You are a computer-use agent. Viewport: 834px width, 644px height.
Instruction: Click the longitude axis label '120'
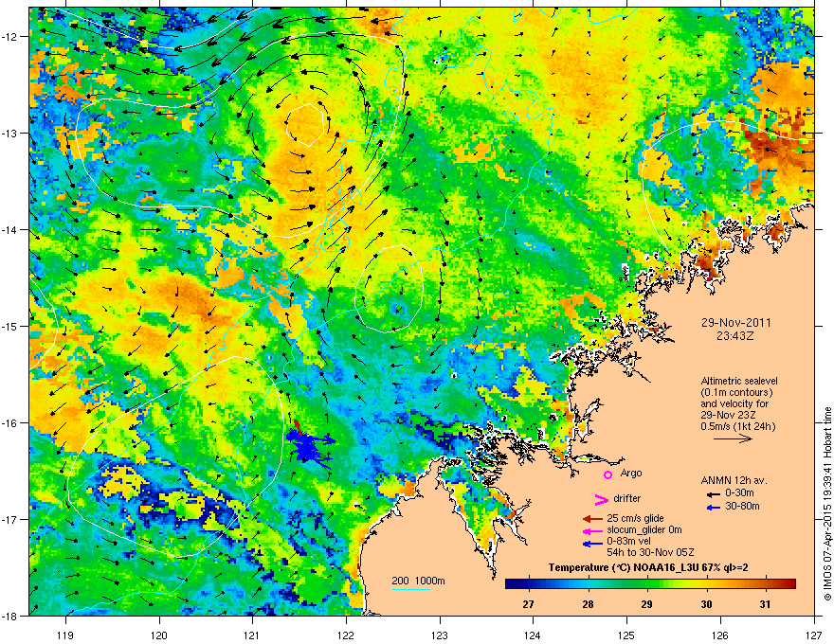(x=159, y=635)
